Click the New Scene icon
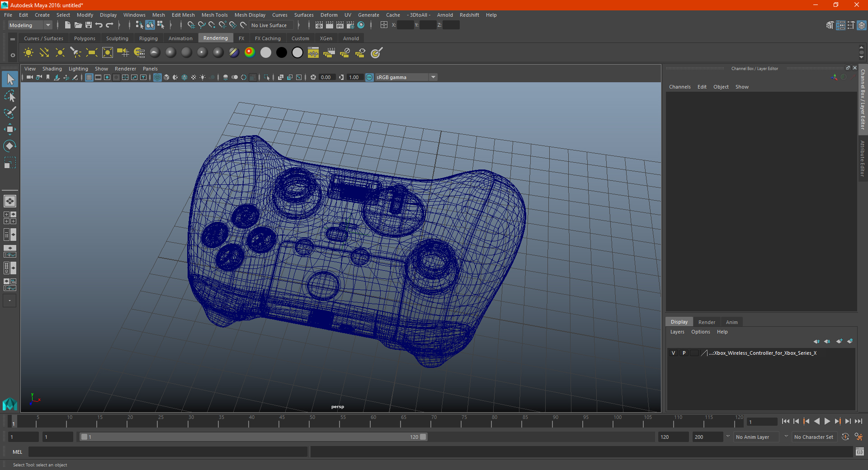Screen dimensions: 868x470 click(x=68, y=25)
